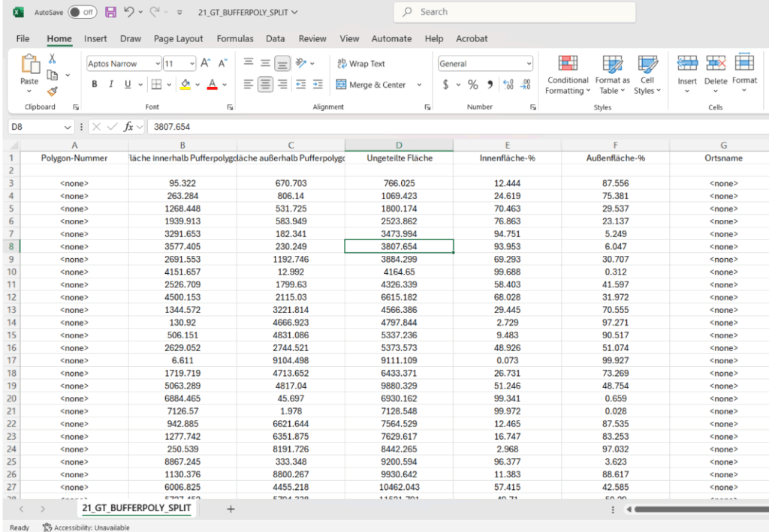Toggle Bold formatting

95,85
